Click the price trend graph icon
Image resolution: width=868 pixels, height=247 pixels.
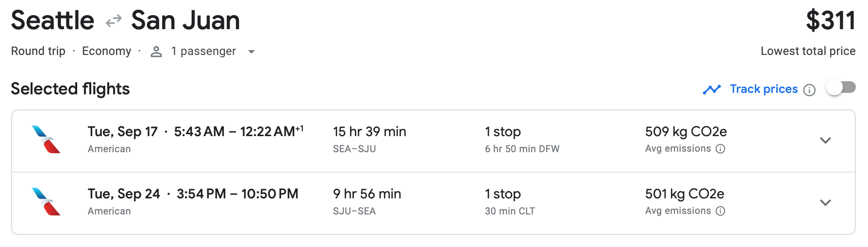pyautogui.click(x=712, y=89)
